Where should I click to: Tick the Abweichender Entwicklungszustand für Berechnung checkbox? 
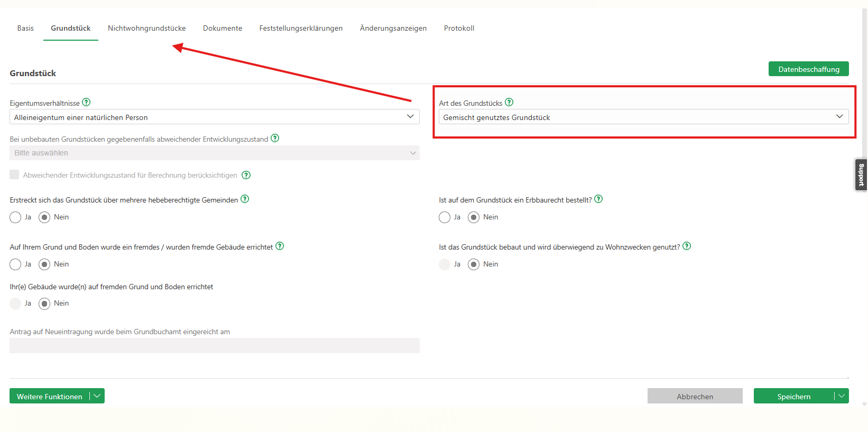coord(14,175)
